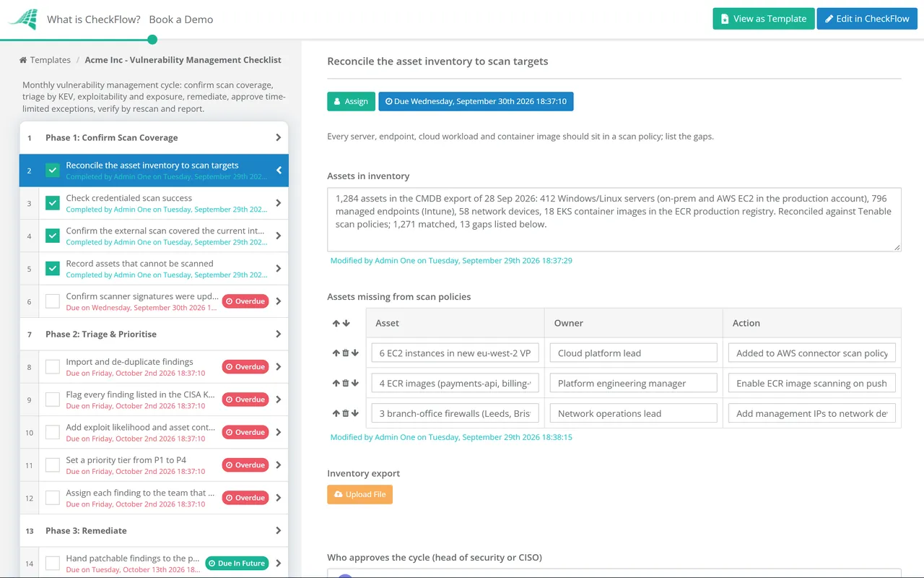Uncheck 'Confirm the external scan covered' checkbox
This screenshot has width=924, height=578.
point(53,236)
